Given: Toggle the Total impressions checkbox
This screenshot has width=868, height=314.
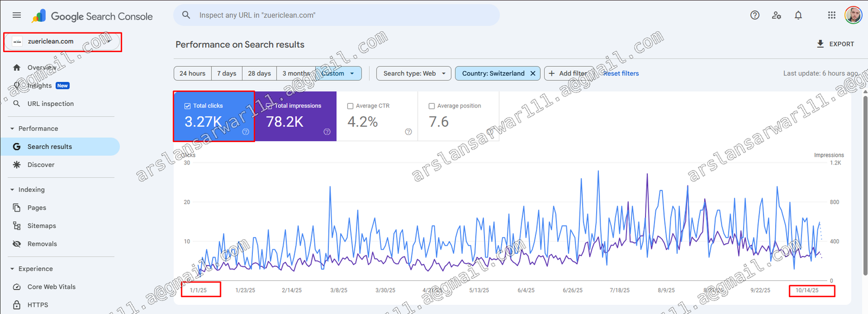Looking at the screenshot, I should coord(269,106).
